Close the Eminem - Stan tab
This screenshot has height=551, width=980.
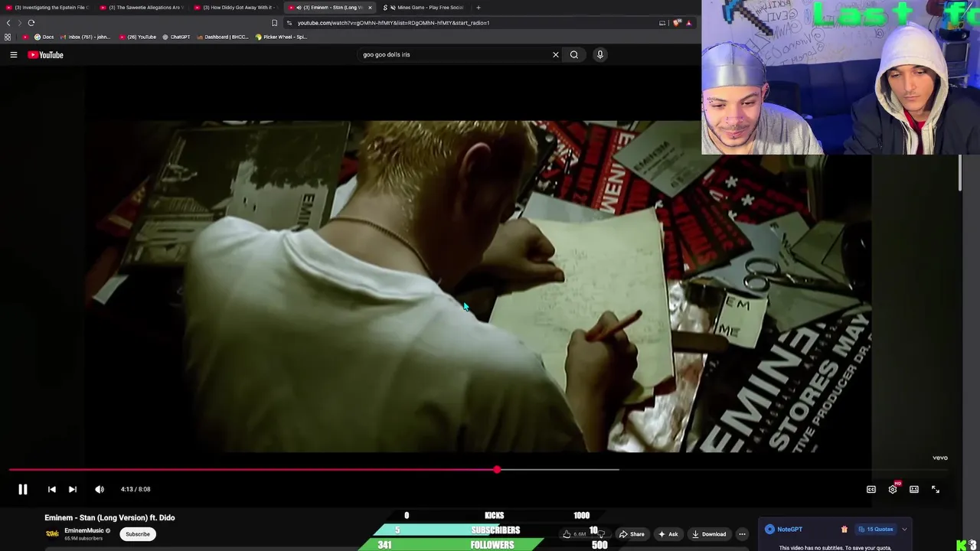370,8
